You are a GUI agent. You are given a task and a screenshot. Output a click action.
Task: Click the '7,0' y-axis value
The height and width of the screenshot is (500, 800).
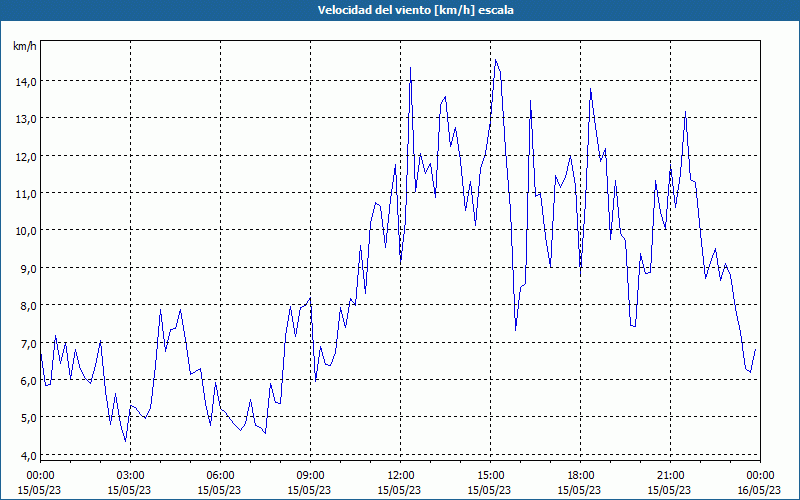28,343
